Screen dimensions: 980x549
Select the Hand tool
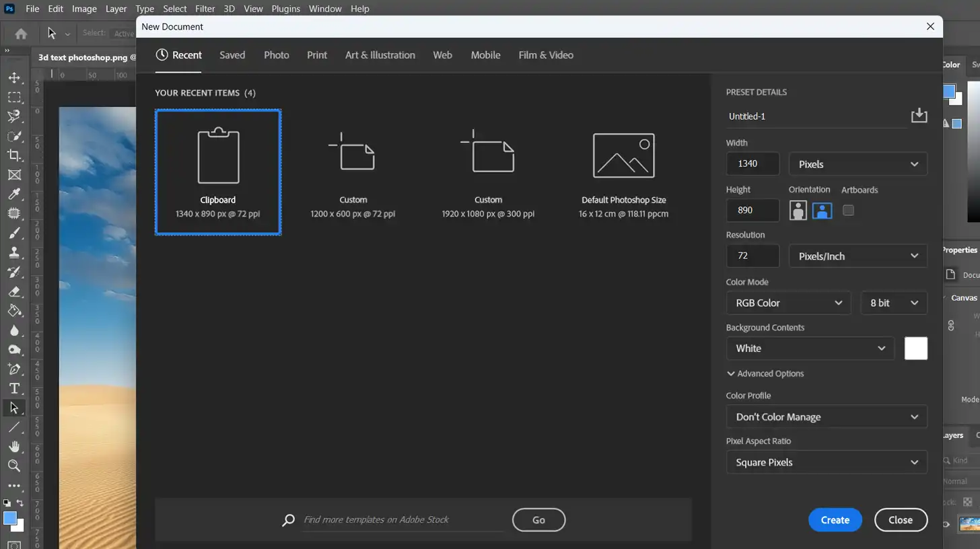tap(14, 447)
